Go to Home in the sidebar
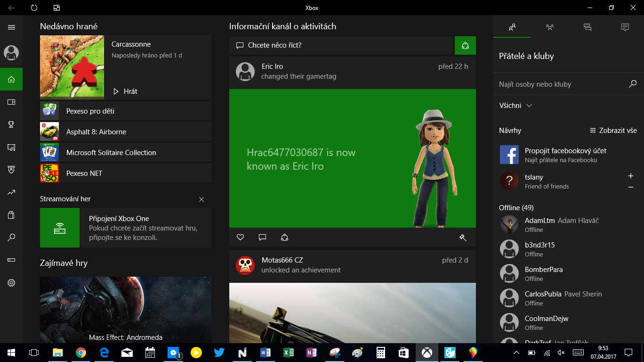Viewport: 644px width, 362px height. pos(11,79)
